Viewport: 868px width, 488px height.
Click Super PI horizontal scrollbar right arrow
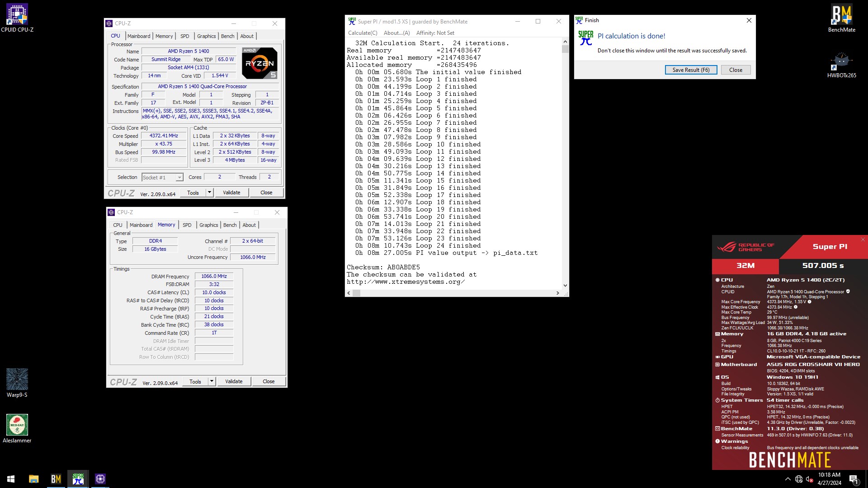point(557,293)
